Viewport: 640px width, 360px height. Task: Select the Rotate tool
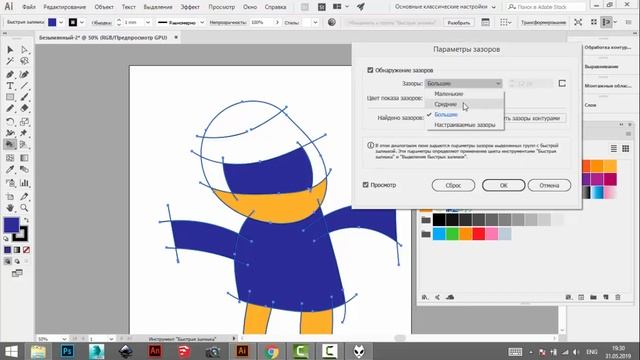10,122
